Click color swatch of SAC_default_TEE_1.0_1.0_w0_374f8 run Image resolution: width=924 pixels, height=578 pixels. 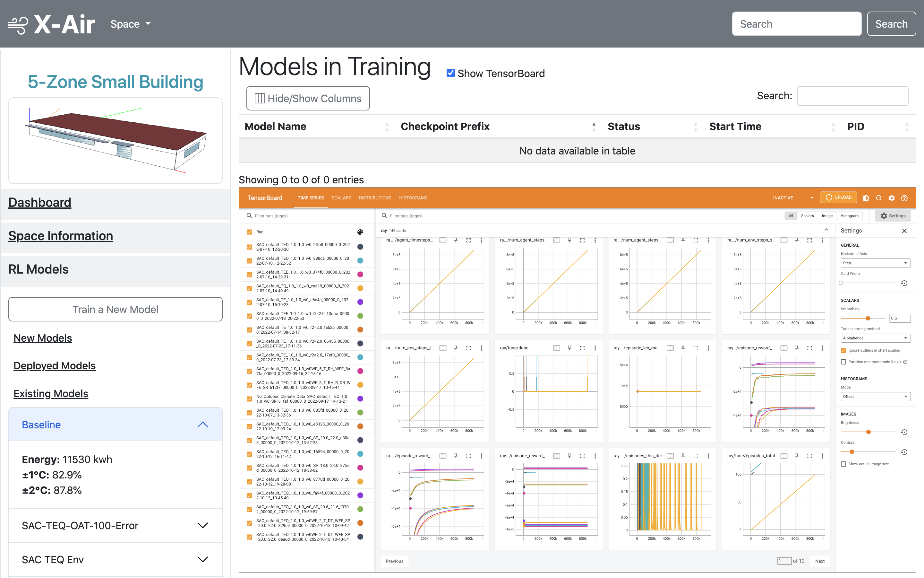tap(360, 275)
